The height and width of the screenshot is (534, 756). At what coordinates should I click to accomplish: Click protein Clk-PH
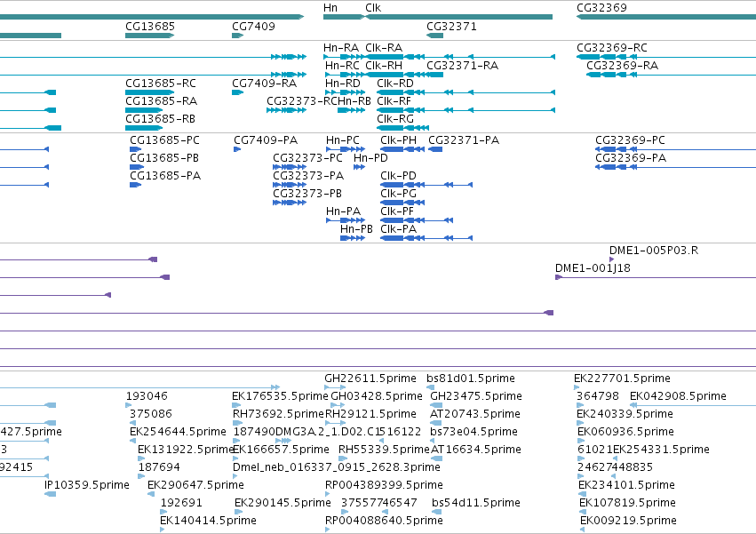[398, 140]
